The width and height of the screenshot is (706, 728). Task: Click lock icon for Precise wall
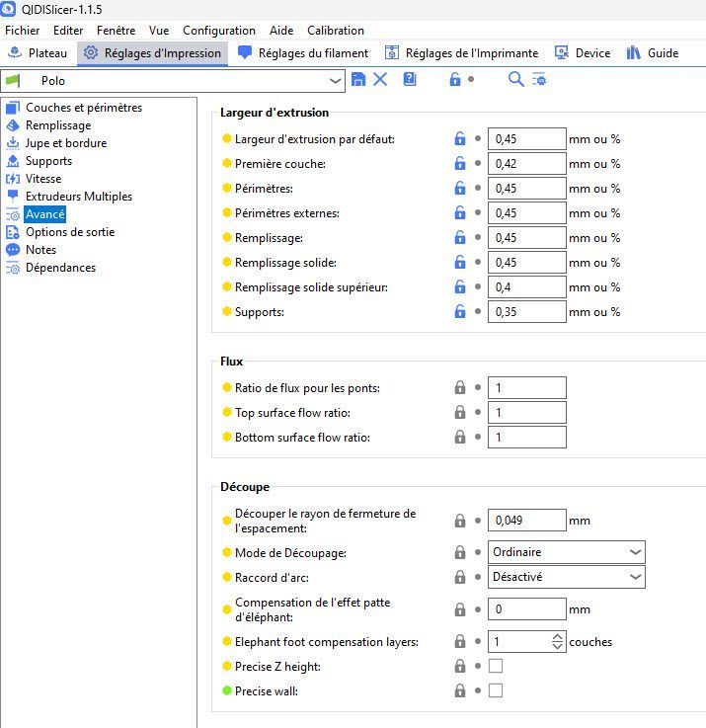(459, 690)
